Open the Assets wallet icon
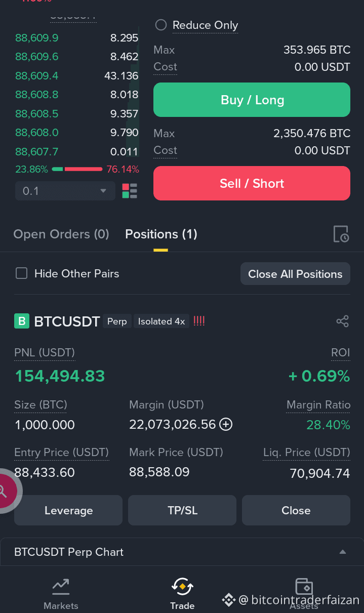The width and height of the screenshot is (364, 613). tap(304, 587)
